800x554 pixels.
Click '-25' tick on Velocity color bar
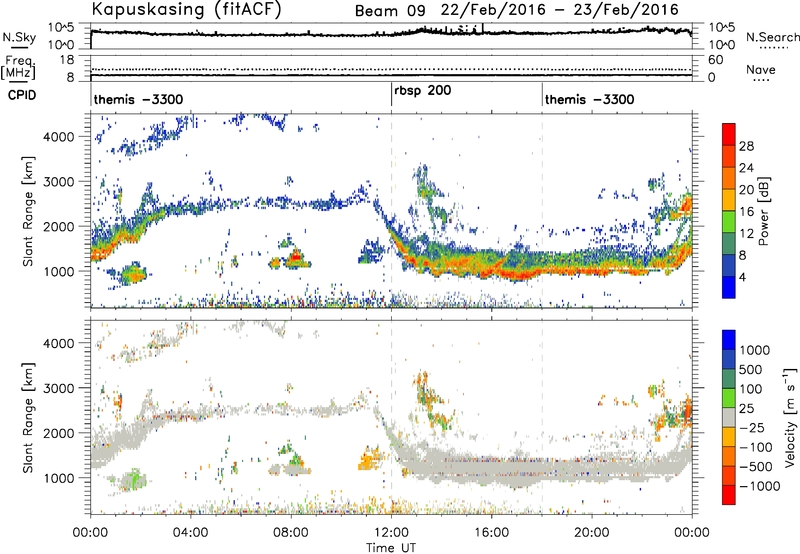coord(752,427)
